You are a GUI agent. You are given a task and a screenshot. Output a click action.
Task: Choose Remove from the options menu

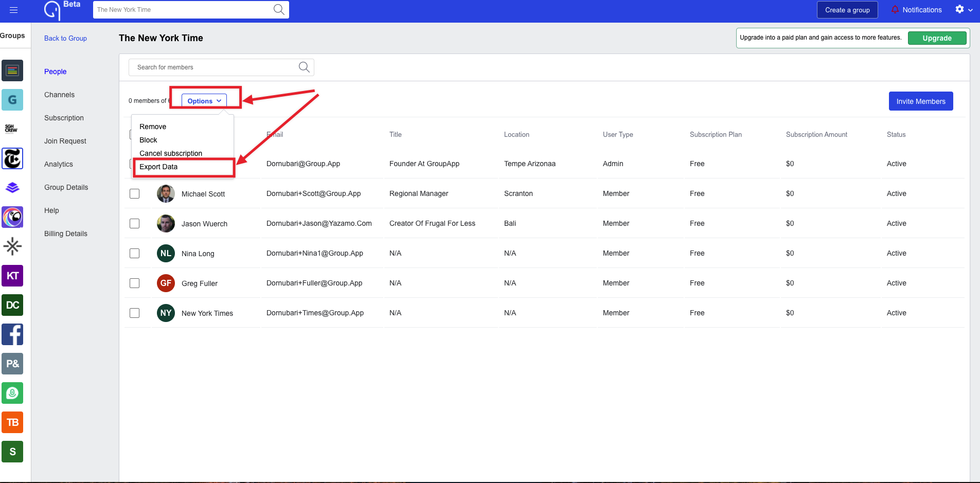(x=153, y=127)
